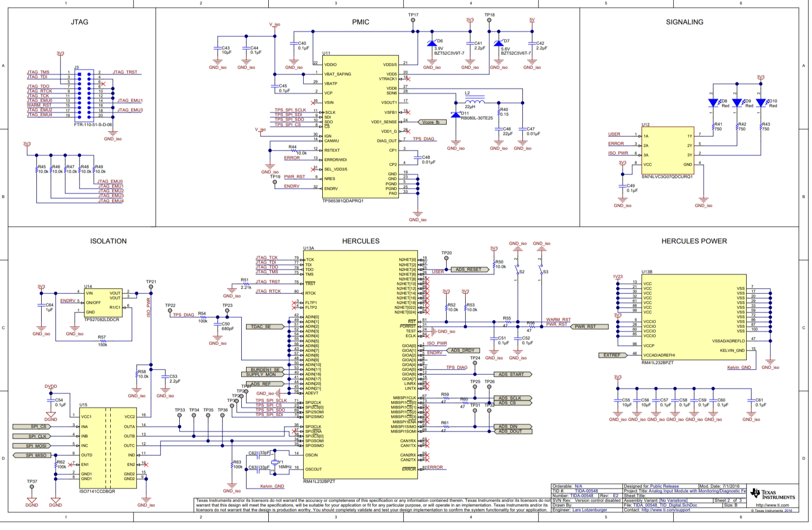Screen dimensions: 812x530
Task: Select the crystal Y1 16MHz symbol
Action: 274,462
